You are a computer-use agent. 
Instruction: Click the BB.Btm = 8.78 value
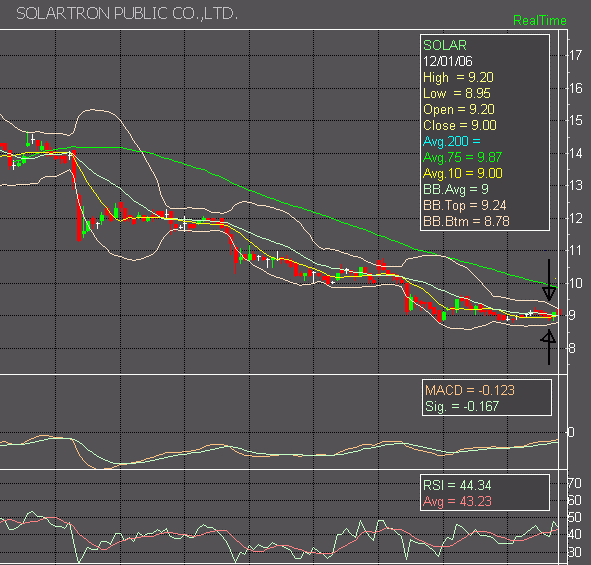[x=466, y=221]
